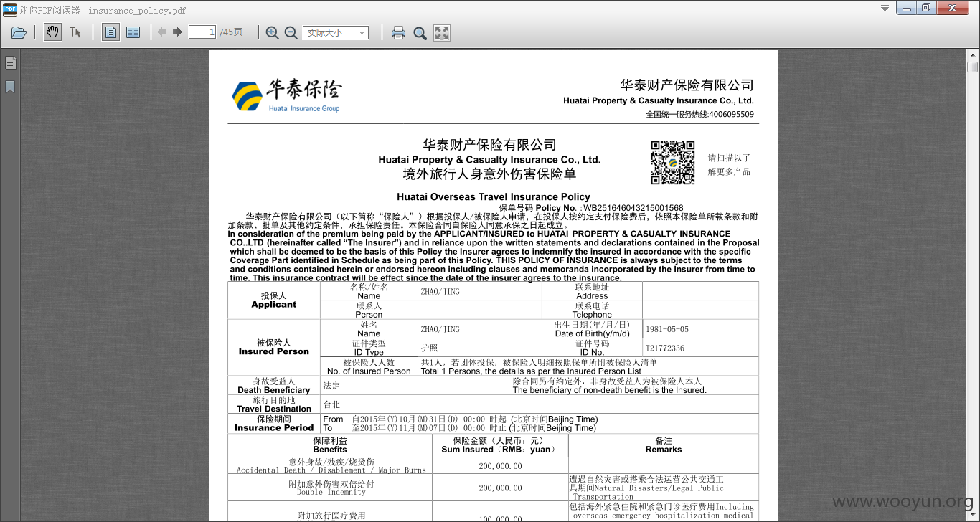
Task: Click policy number WB251646043215001568
Action: pos(633,208)
